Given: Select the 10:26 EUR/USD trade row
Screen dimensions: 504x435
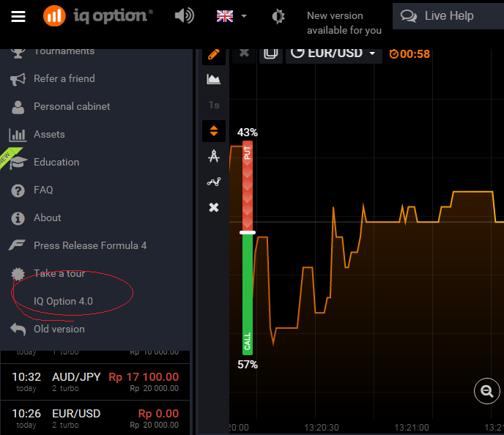Looking at the screenshot, I should click(95, 419).
